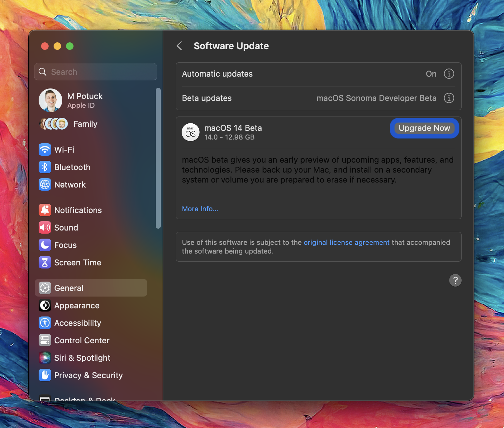Click the Notifications bell icon
This screenshot has height=428, width=504.
click(45, 210)
